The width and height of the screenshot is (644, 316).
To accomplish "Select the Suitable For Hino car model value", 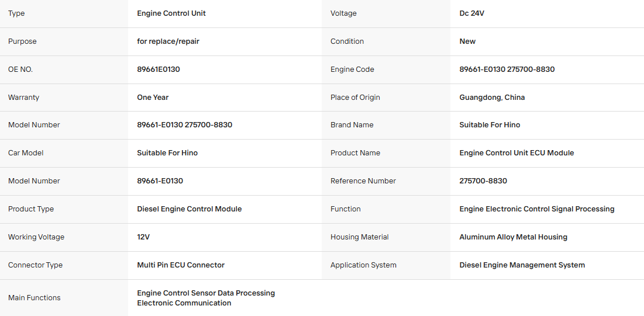I will (167, 152).
